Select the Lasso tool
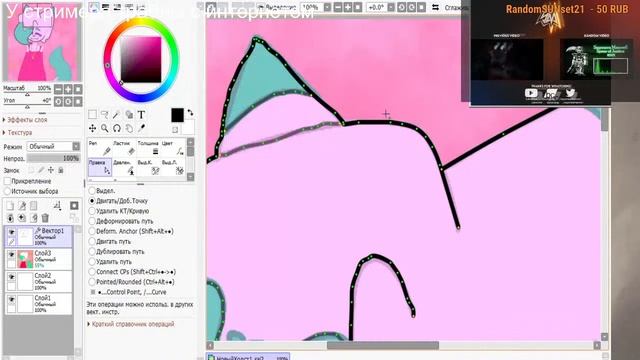This screenshot has height=360, width=640. [104, 115]
